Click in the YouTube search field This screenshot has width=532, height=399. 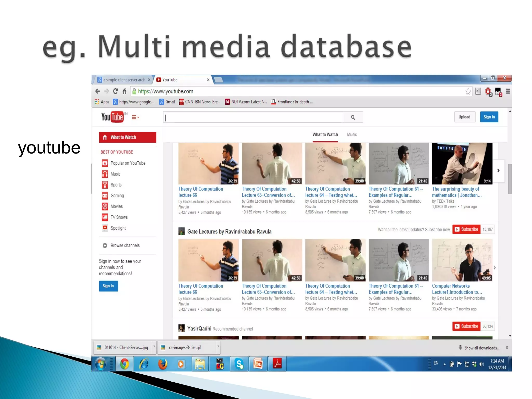pyautogui.click(x=253, y=117)
